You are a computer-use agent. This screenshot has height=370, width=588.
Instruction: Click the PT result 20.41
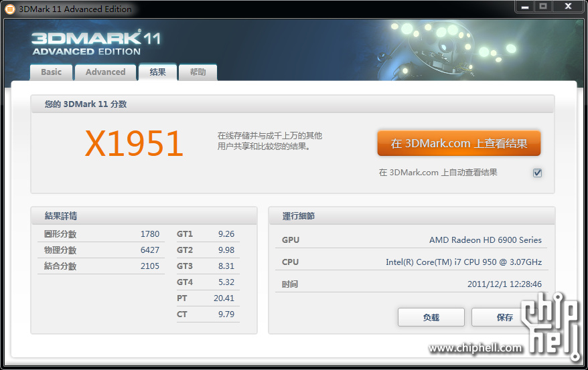[224, 298]
